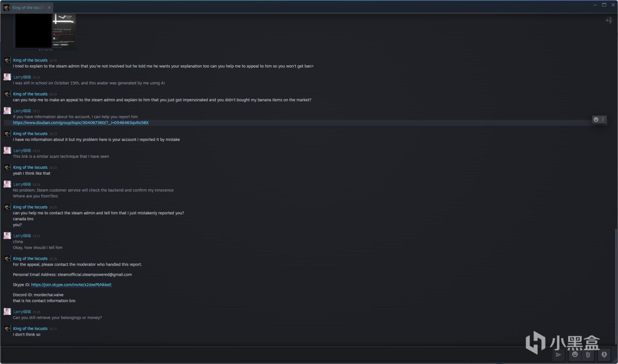Click the send message arrow button

point(559,355)
